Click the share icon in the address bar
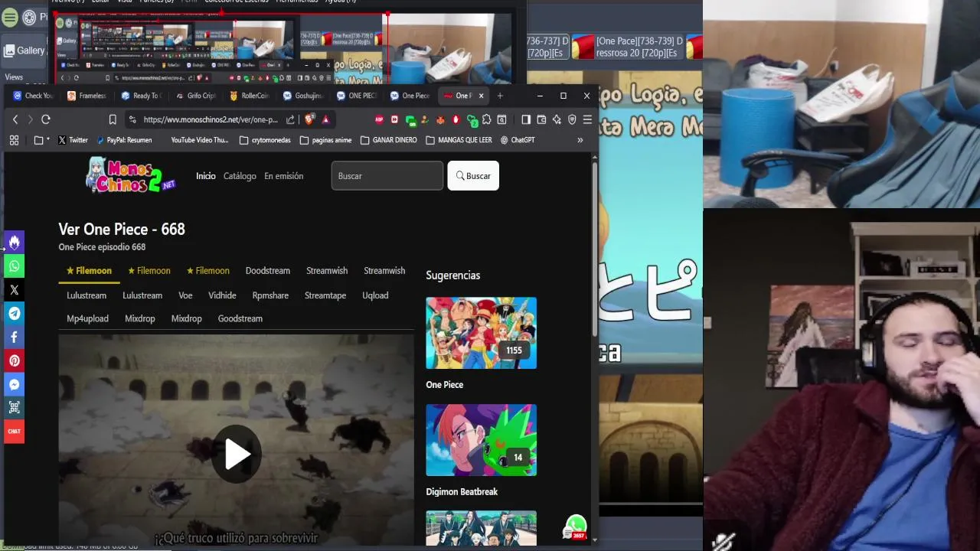 (x=290, y=119)
